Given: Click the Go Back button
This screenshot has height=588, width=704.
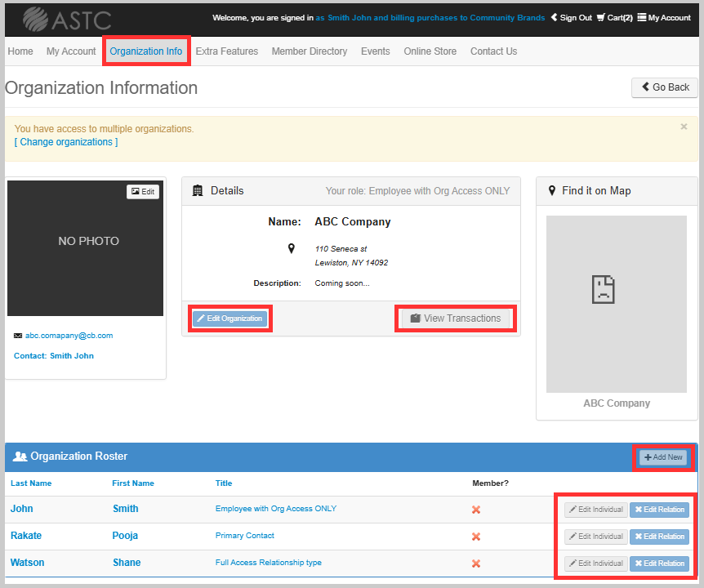Looking at the screenshot, I should pos(665,87).
